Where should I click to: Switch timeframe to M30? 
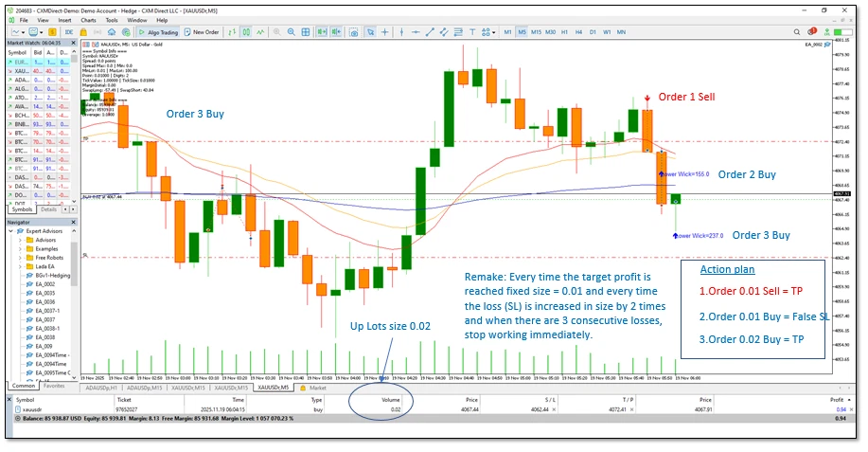(x=550, y=32)
